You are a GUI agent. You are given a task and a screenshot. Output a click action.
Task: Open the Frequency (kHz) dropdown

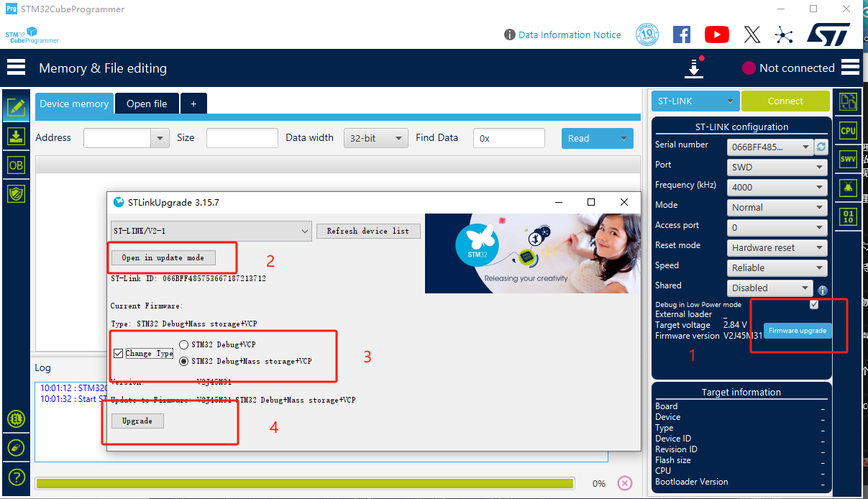pos(777,187)
